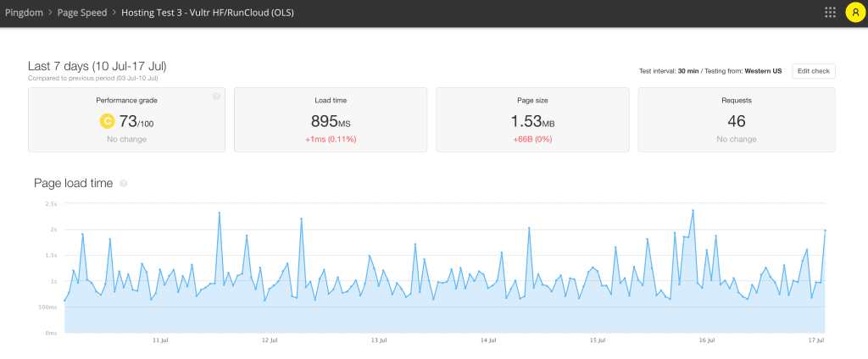Select the Requests 46 card
The image size is (868, 359).
737,119
